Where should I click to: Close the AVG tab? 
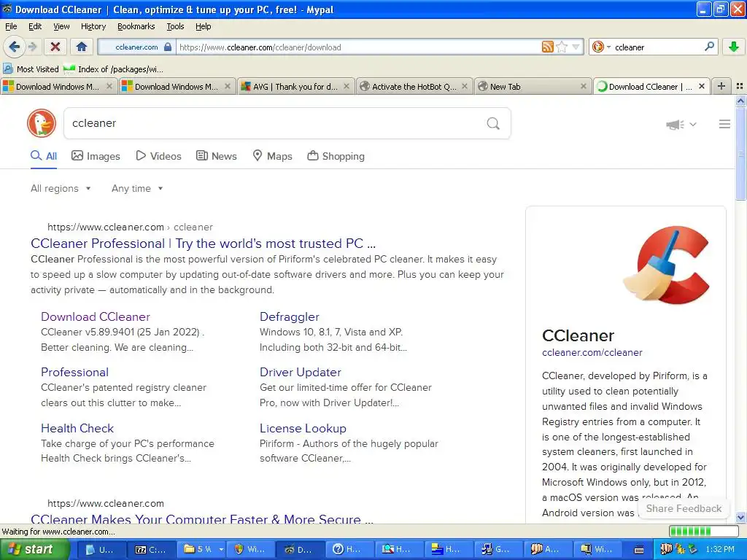pyautogui.click(x=347, y=86)
